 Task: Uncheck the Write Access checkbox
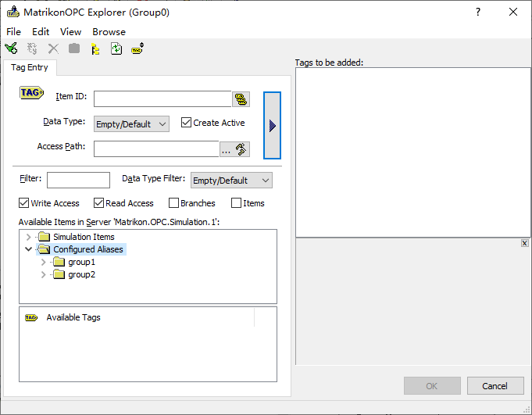pos(23,203)
